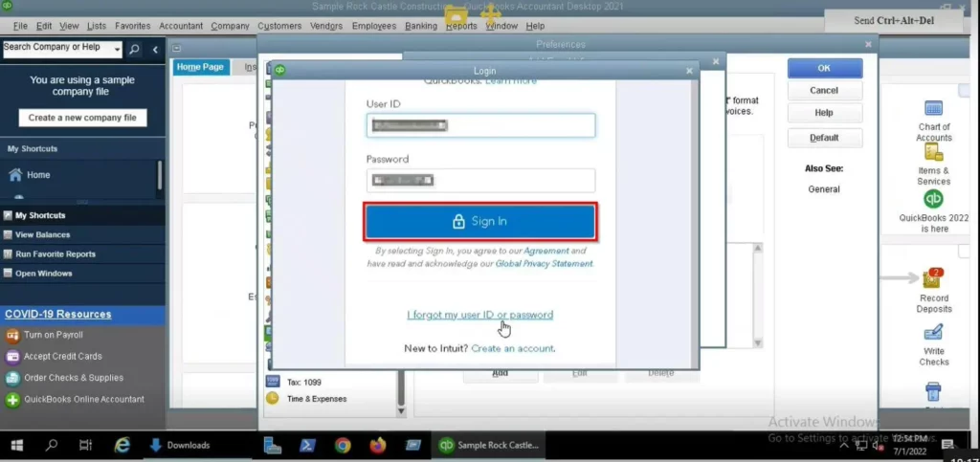Screen dimensions: 980x462
Task: Open the Home shortcut icon
Action: (15, 175)
